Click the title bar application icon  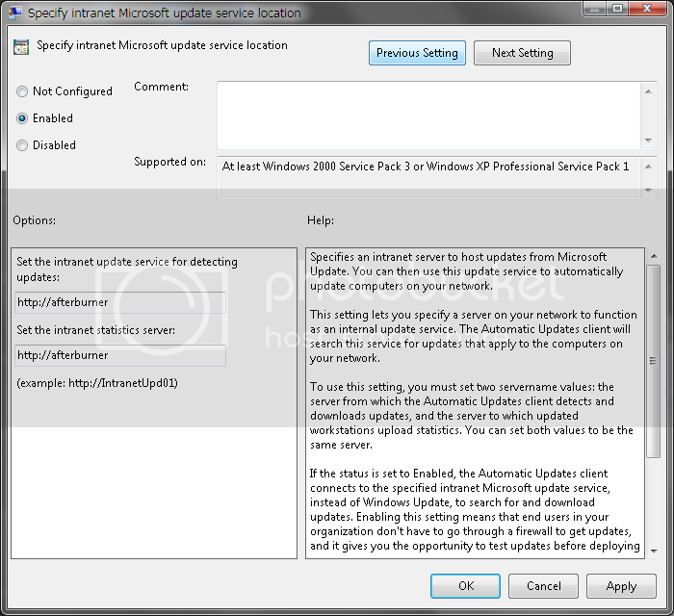click(15, 13)
